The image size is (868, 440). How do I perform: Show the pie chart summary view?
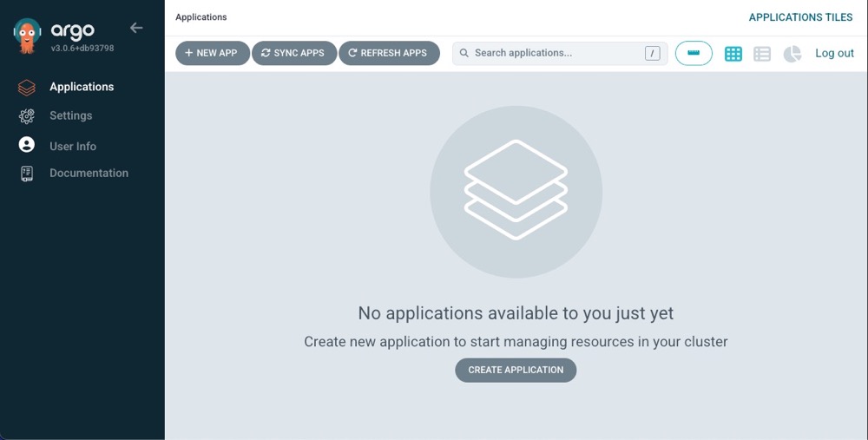point(792,54)
